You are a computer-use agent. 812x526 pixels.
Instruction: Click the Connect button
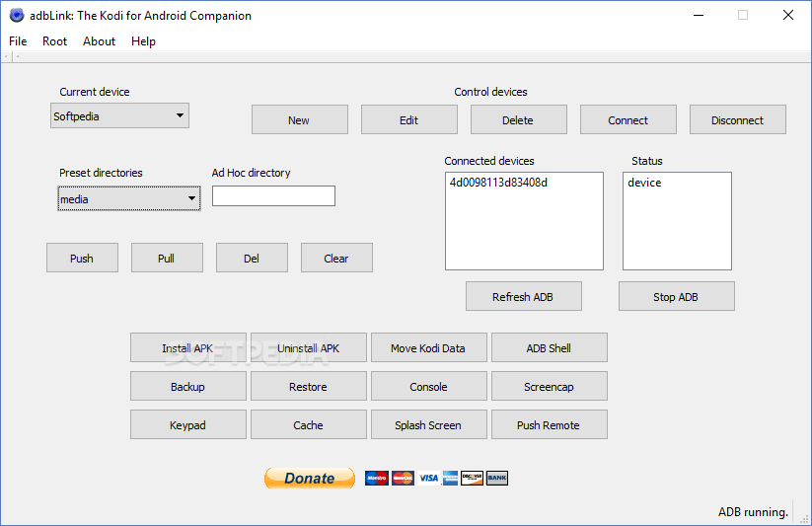pos(627,120)
